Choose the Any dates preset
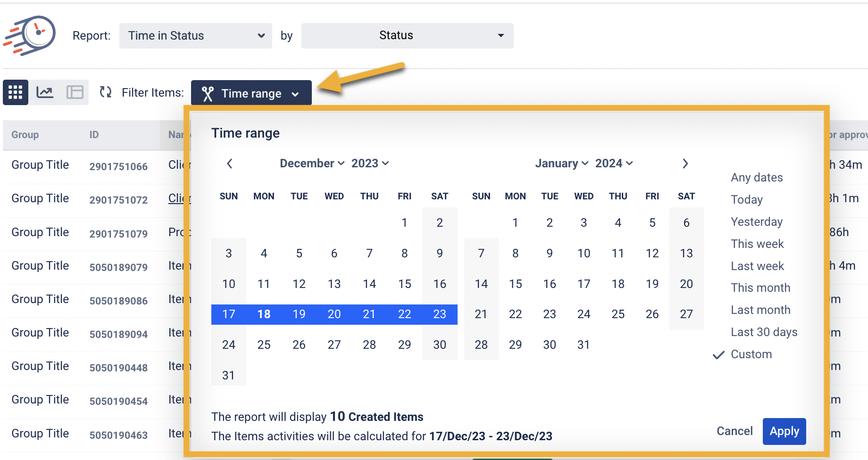Viewport: 868px width, 460px height. (x=757, y=178)
